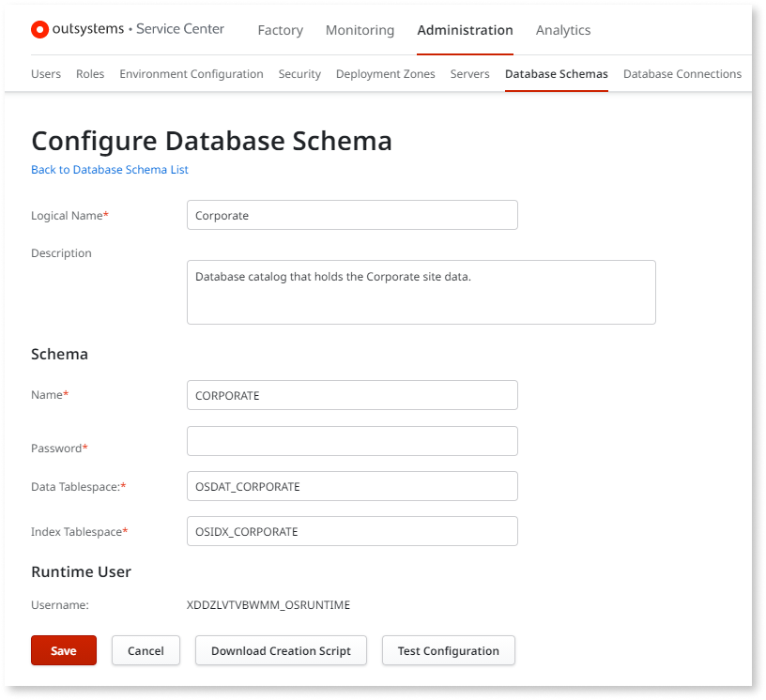Navigate to Deployment Zones

tap(385, 73)
